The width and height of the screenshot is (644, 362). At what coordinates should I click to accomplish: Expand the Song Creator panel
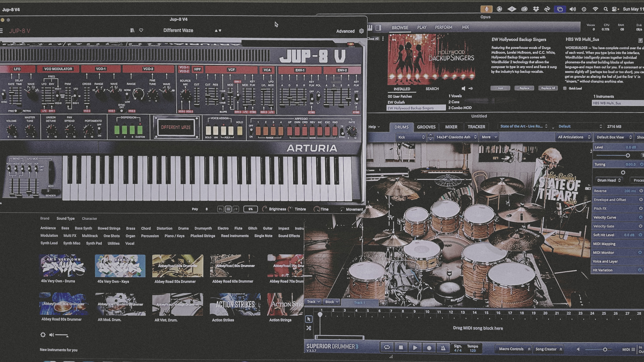click(x=548, y=349)
